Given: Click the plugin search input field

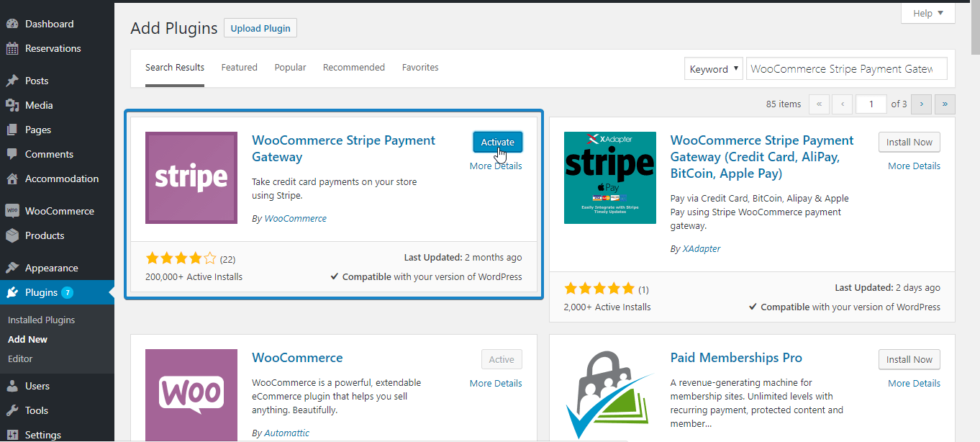Looking at the screenshot, I should coord(847,69).
